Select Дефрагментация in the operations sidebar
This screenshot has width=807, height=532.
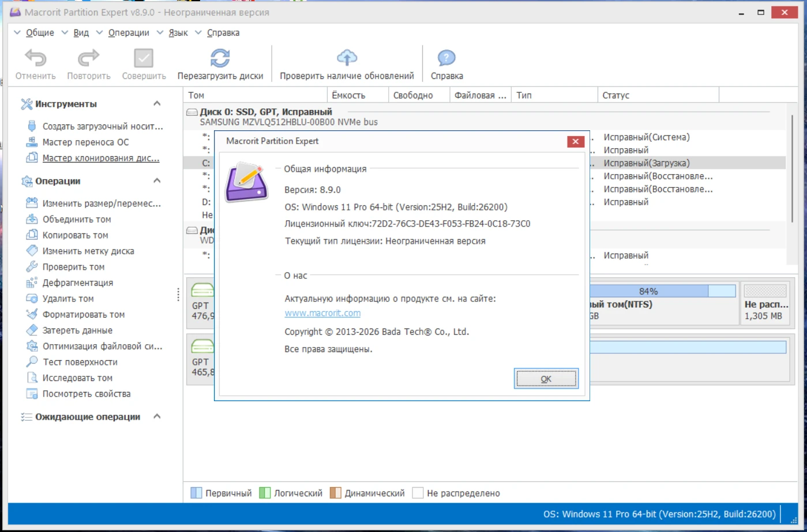[77, 283]
